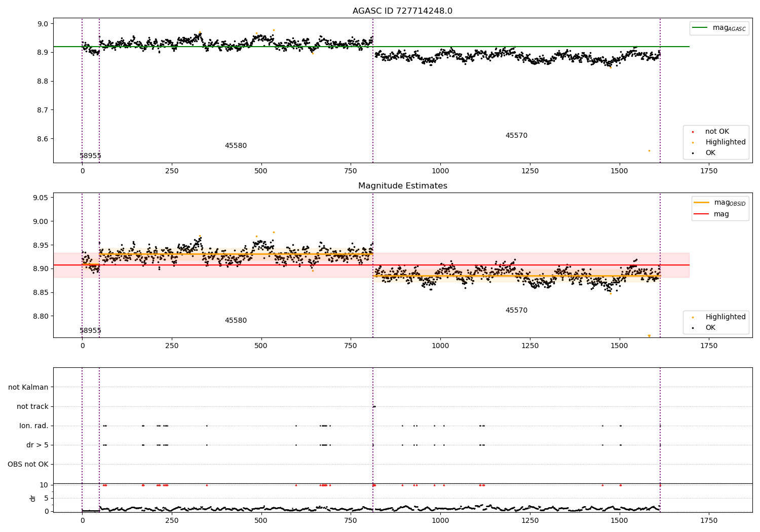Select 'OK' legend entry in top plot

pyautogui.click(x=710, y=153)
